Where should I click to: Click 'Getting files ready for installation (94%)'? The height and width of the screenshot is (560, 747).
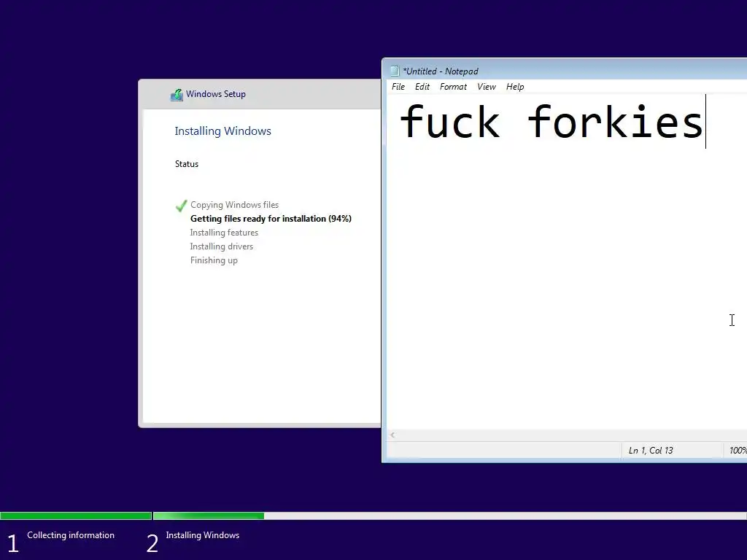tap(271, 219)
